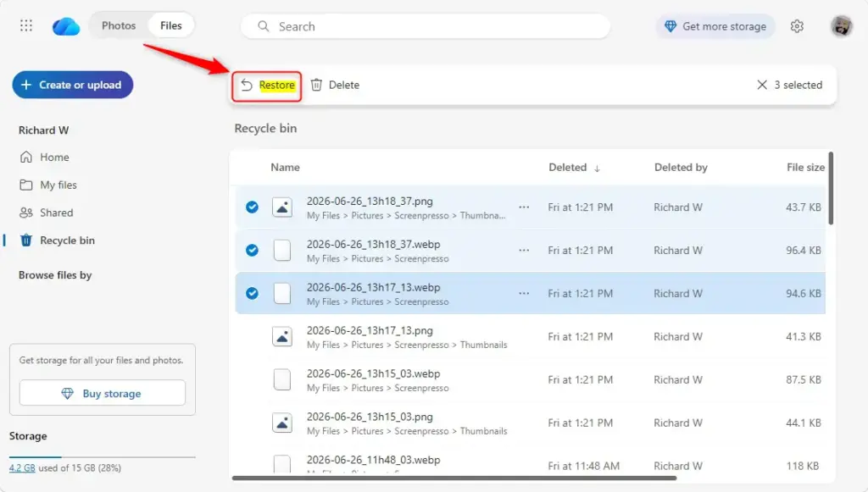Open the app launcher grid icon
Screen dimensions: 868x492
pos(26,25)
